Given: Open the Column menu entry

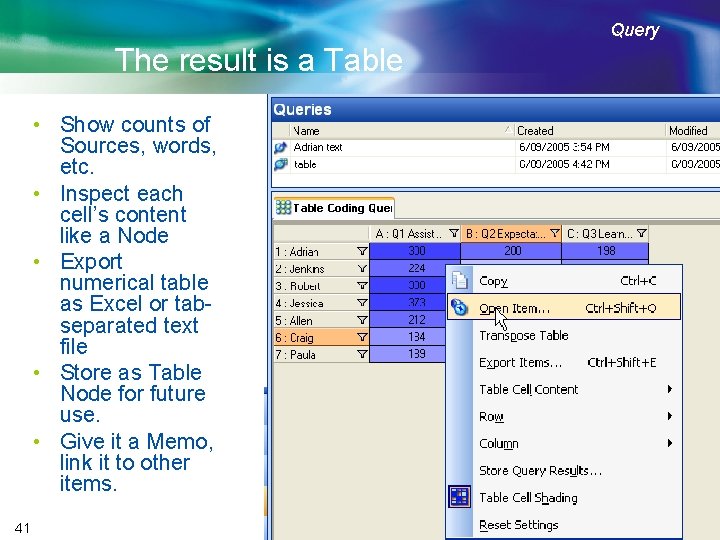Looking at the screenshot, I should coord(564,444).
